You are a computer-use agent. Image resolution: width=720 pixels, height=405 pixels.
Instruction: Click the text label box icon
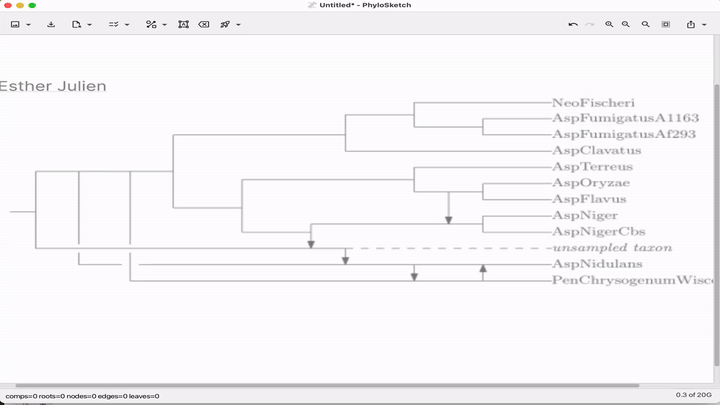[x=183, y=24]
